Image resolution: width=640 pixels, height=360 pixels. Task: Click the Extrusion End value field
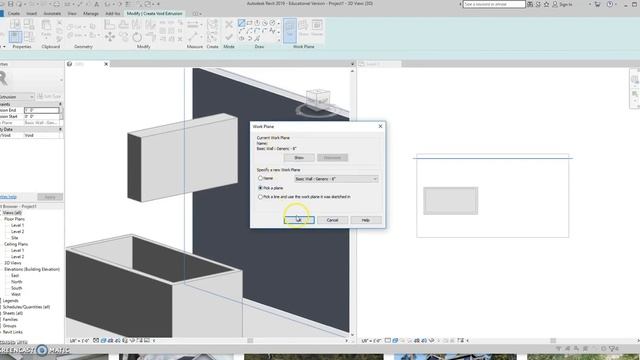tap(42, 110)
